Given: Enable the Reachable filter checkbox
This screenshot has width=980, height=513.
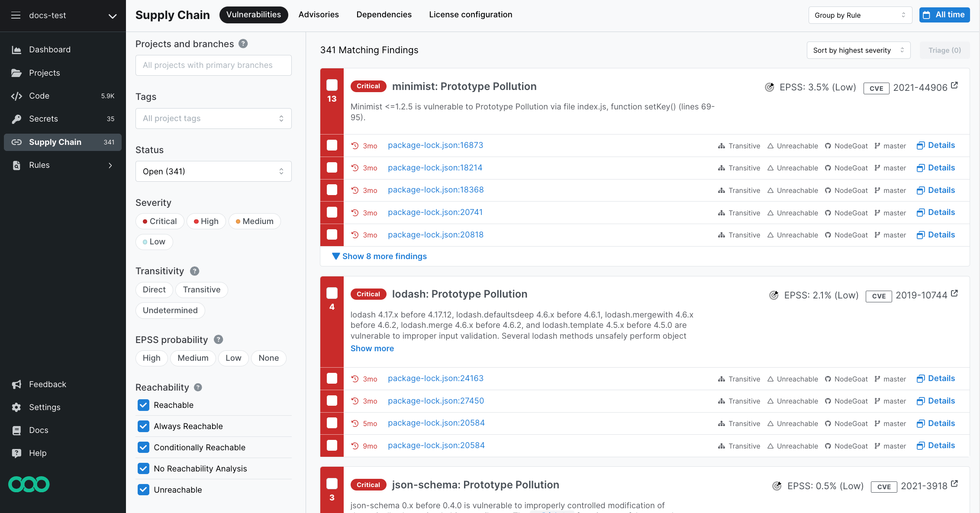Looking at the screenshot, I should pyautogui.click(x=143, y=405).
